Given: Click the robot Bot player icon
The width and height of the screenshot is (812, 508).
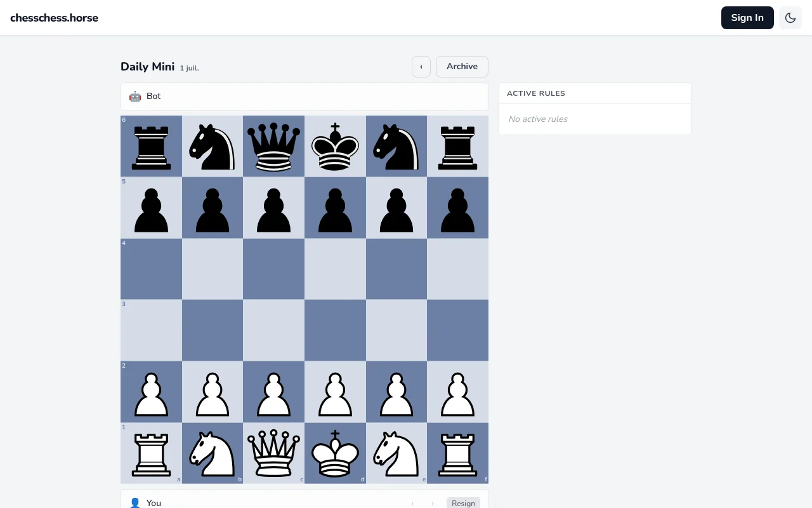Looking at the screenshot, I should [x=135, y=97].
